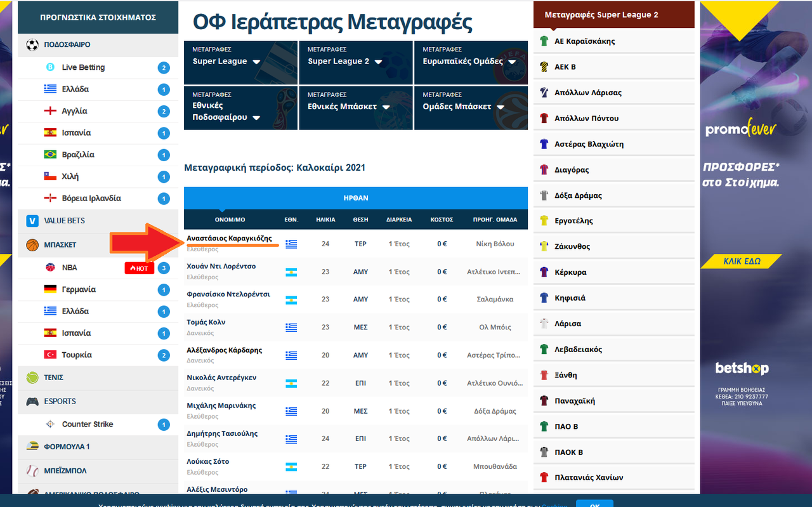This screenshot has width=812, height=507.
Task: Click the football icon beside ΠΟΔΟΣΦΑΙΡΟ
Action: click(32, 44)
